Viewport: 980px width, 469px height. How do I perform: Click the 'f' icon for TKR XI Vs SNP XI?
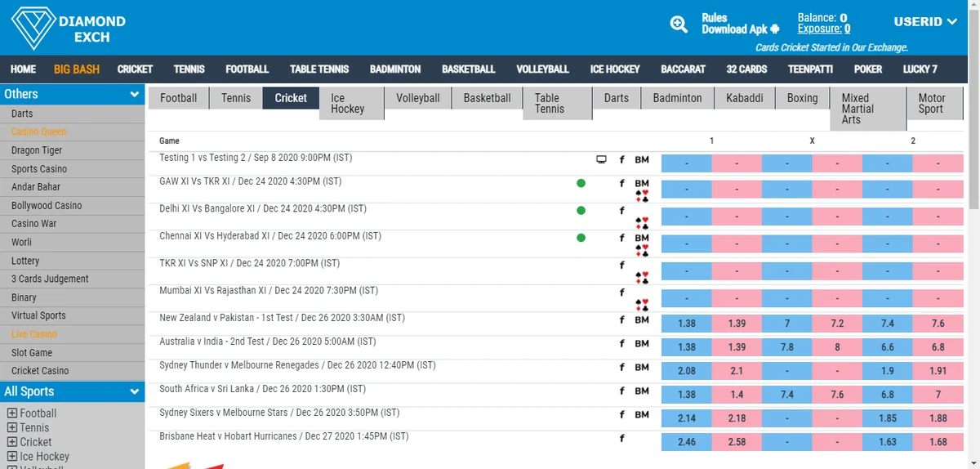pos(621,265)
